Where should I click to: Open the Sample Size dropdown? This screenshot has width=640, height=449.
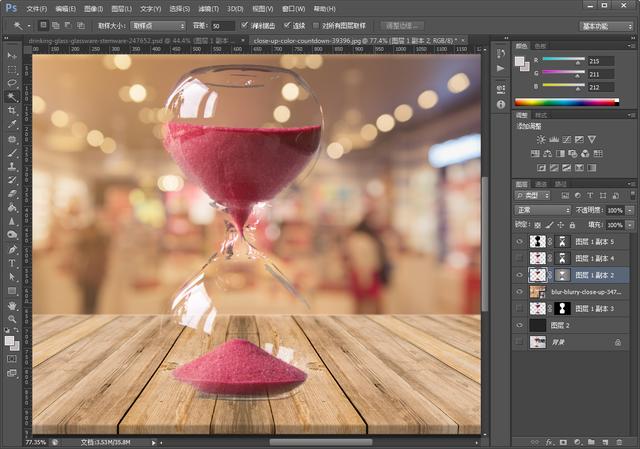pos(158,26)
